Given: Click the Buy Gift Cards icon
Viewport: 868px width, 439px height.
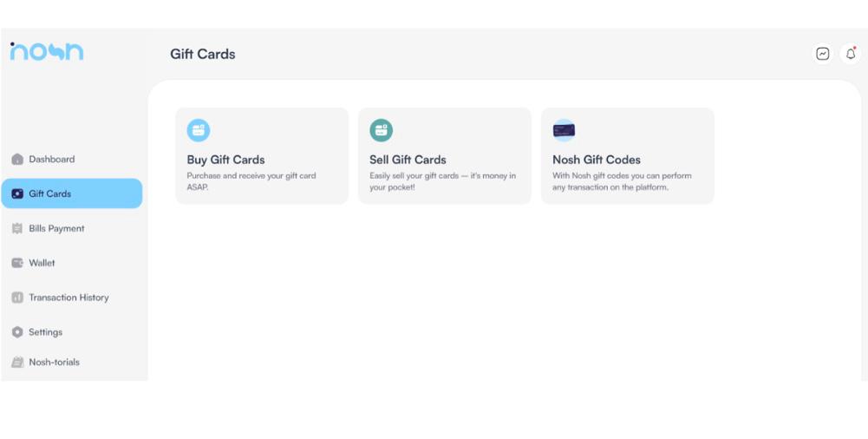Looking at the screenshot, I should click(x=199, y=131).
